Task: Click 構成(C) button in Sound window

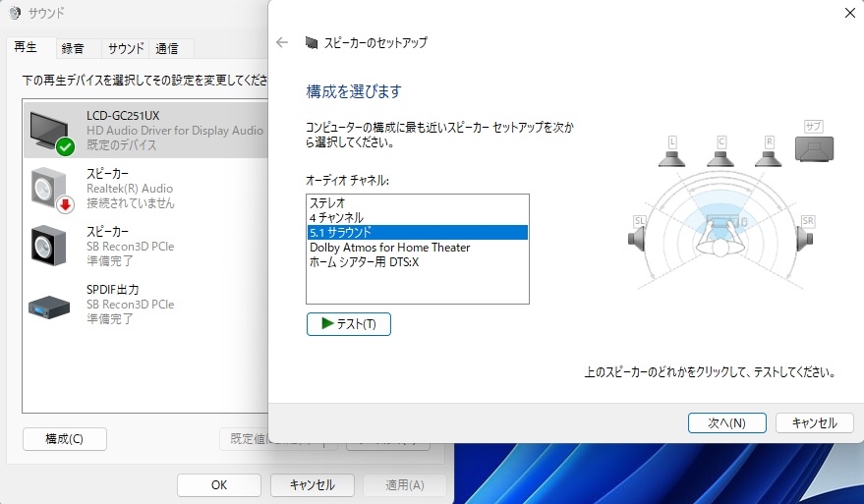Action: 65,439
